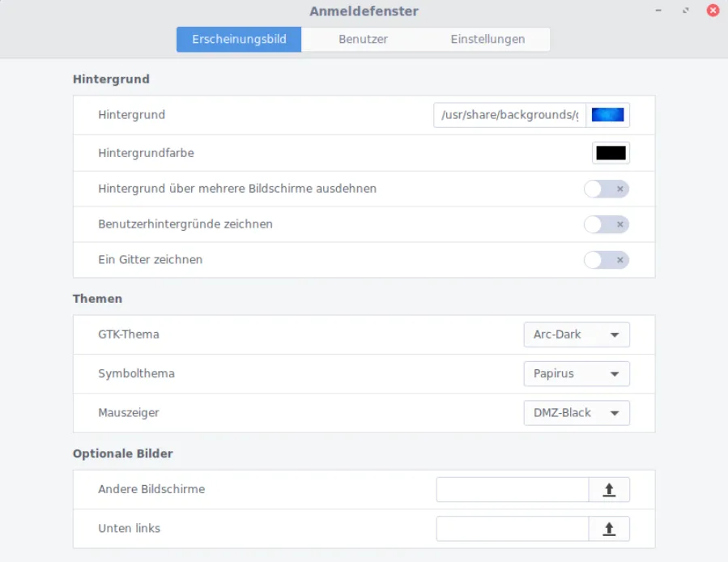This screenshot has height=562, width=728.
Task: Click upload icon for Andere Bildschirme
Action: tap(609, 490)
